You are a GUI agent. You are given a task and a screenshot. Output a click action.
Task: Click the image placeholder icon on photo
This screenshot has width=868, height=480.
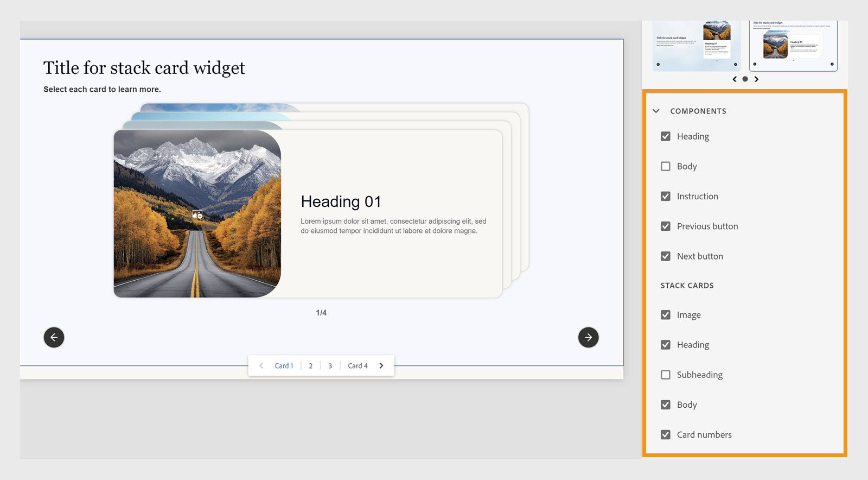point(197,214)
